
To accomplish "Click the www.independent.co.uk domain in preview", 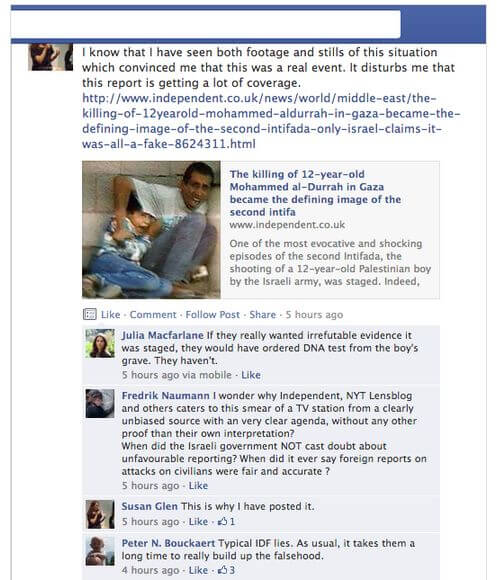I will [x=287, y=225].
